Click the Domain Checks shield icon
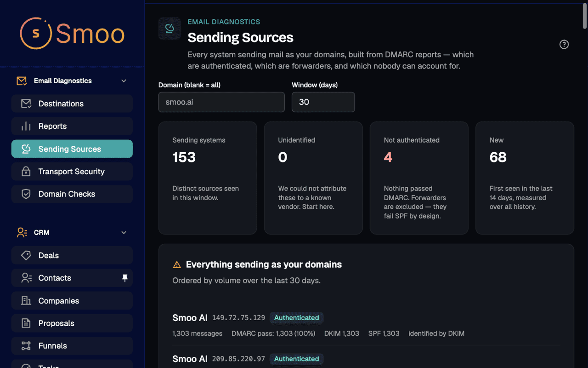Screen dimensions: 588x368 (x=26, y=194)
